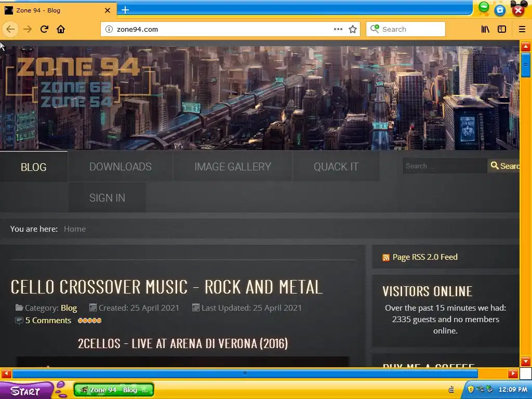Click the blue maximize window button

tap(500, 10)
